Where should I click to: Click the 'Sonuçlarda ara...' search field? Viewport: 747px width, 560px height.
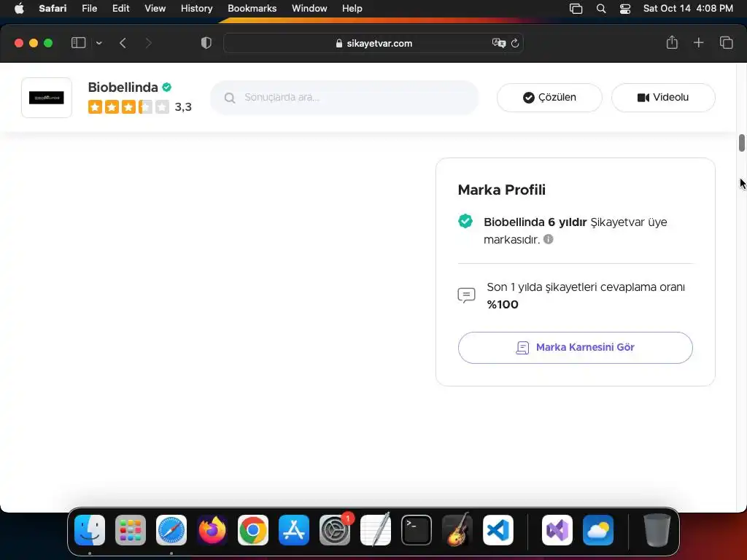tap(344, 98)
